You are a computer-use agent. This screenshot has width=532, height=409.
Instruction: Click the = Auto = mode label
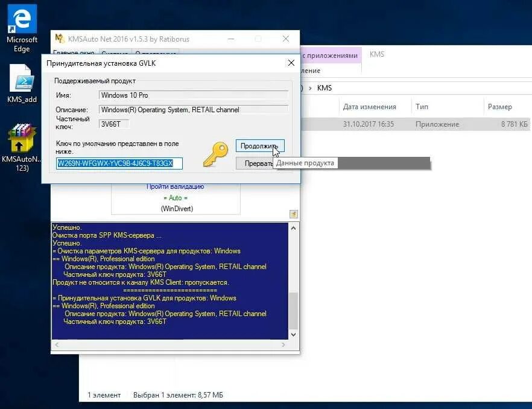[176, 197]
